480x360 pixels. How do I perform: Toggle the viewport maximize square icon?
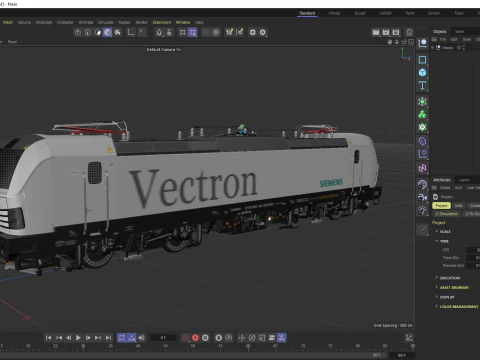(411, 42)
